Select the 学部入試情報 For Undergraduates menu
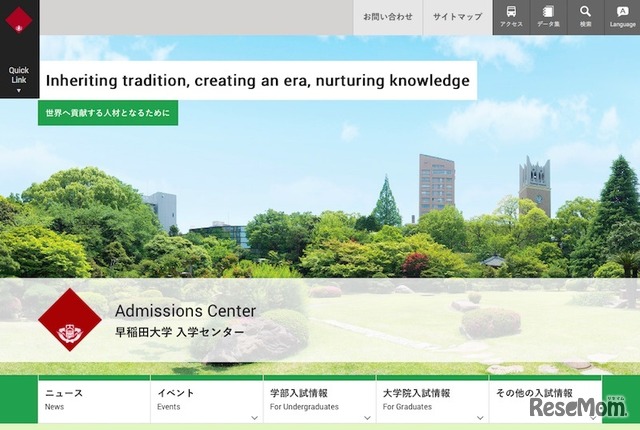The image size is (640, 430). [x=320, y=399]
